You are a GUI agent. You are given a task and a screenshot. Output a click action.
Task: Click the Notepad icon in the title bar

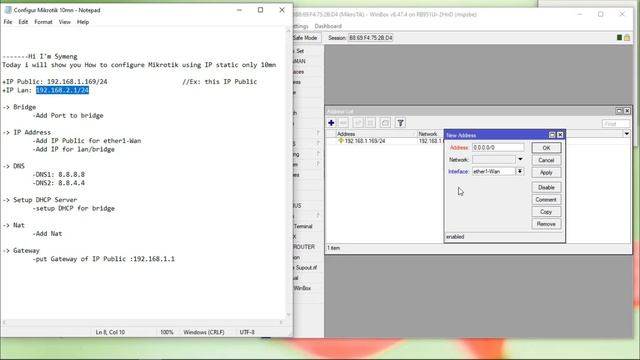coord(7,10)
